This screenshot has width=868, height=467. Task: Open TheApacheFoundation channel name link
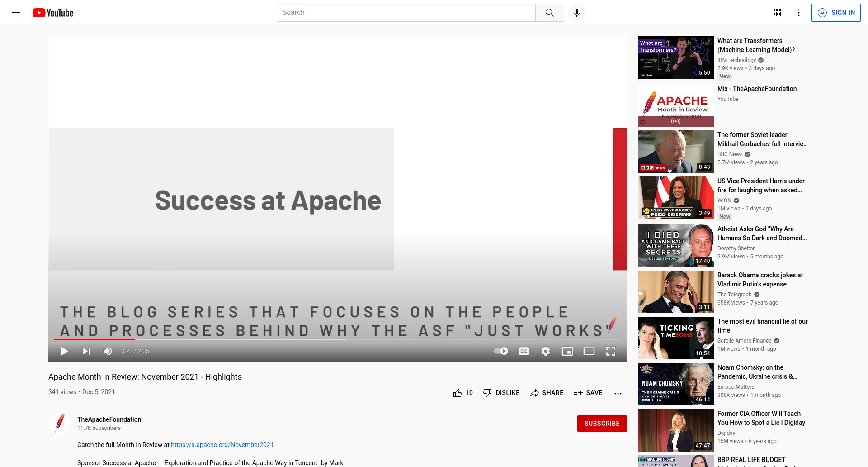pyautogui.click(x=109, y=419)
